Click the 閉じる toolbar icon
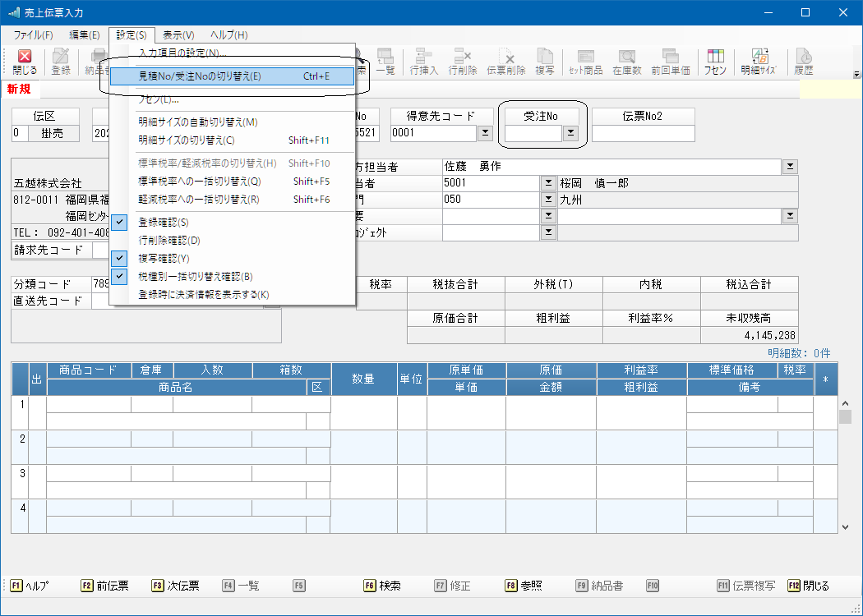This screenshot has width=863, height=616. click(25, 62)
